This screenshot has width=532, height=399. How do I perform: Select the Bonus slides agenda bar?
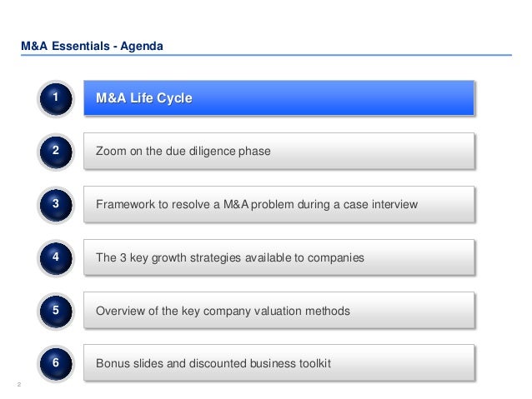(279, 364)
